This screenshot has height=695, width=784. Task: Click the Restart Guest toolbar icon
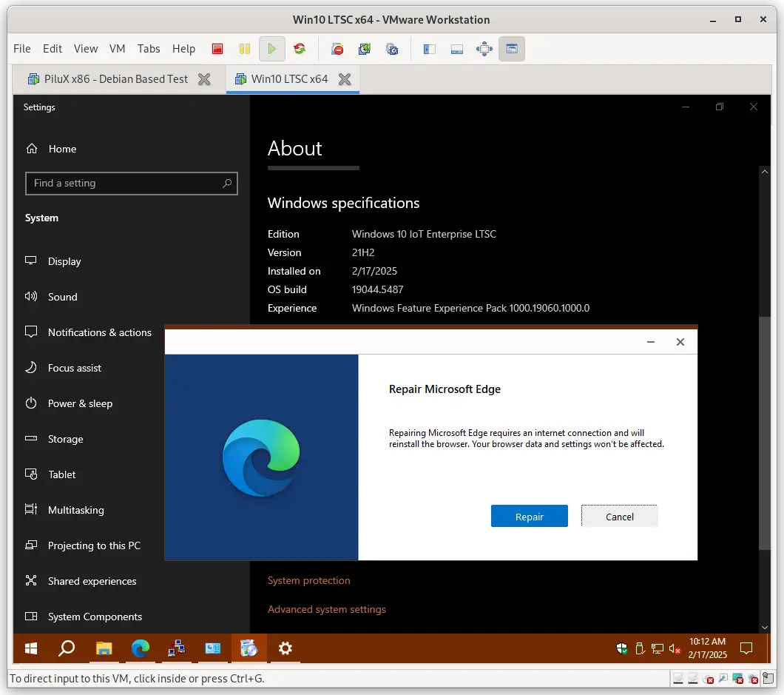click(x=300, y=49)
